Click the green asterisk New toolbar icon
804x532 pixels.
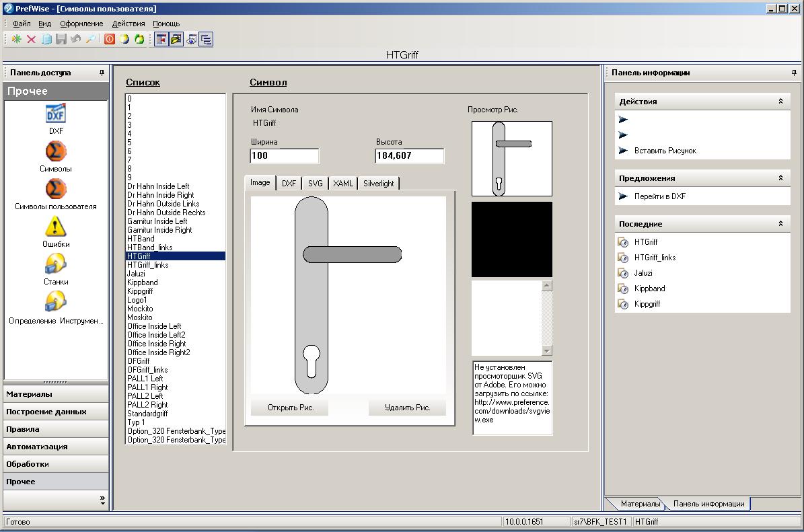(x=16, y=39)
